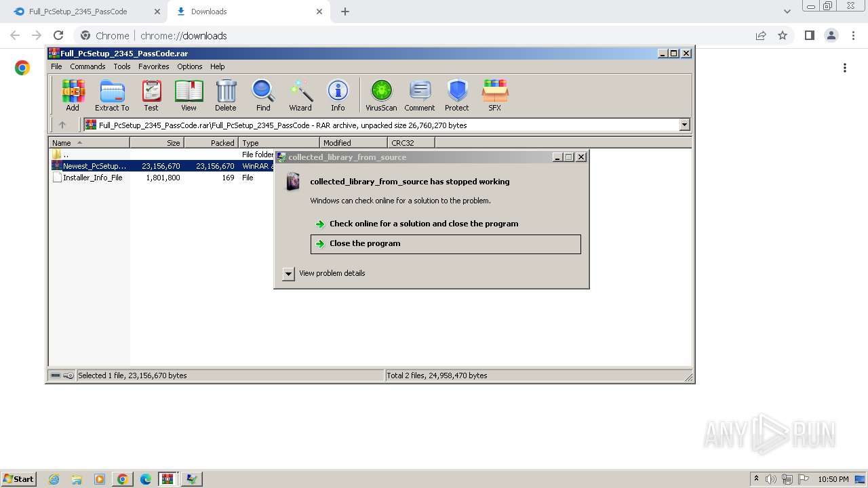Open the Options menu

tap(190, 66)
